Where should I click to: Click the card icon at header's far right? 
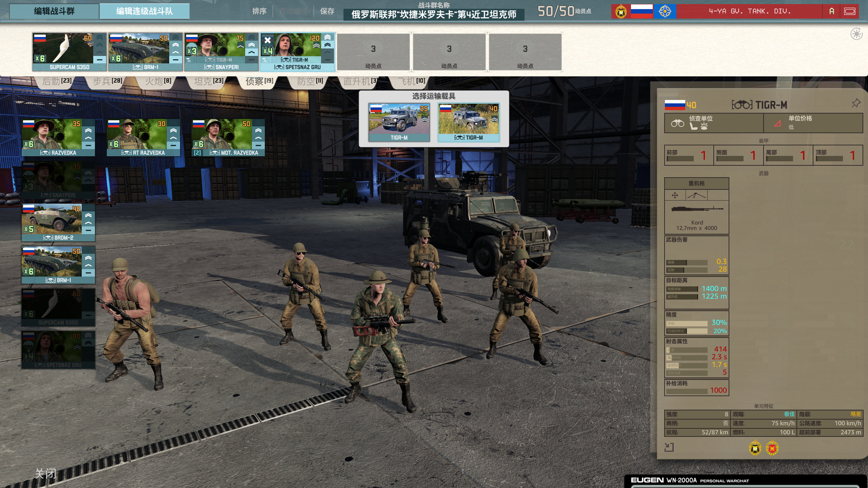(850, 12)
